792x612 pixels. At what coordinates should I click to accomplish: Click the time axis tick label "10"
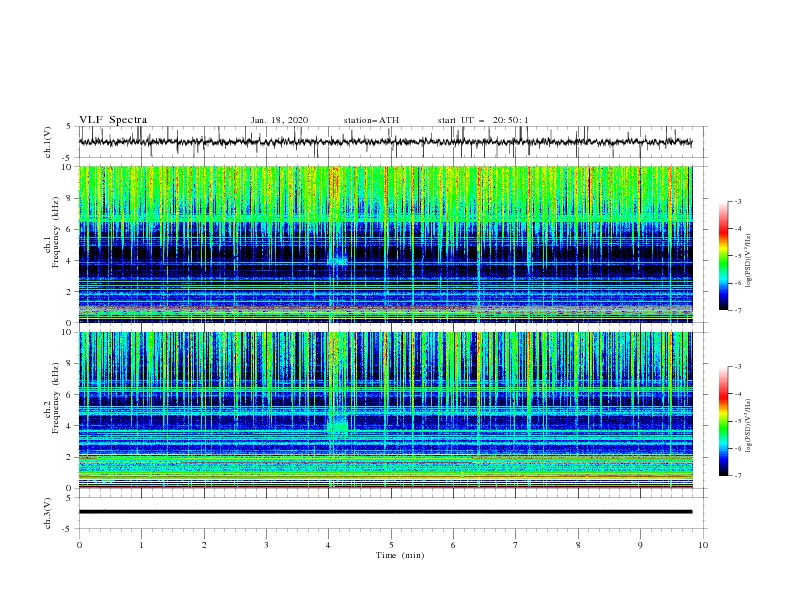pos(703,545)
